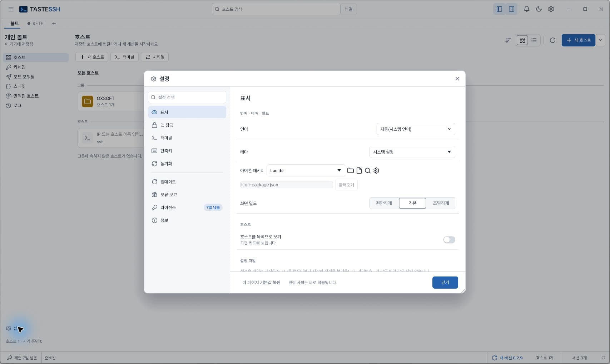Image resolution: width=610 pixels, height=364 pixels.
Task: Click the 연결 button beside host search
Action: (x=348, y=9)
